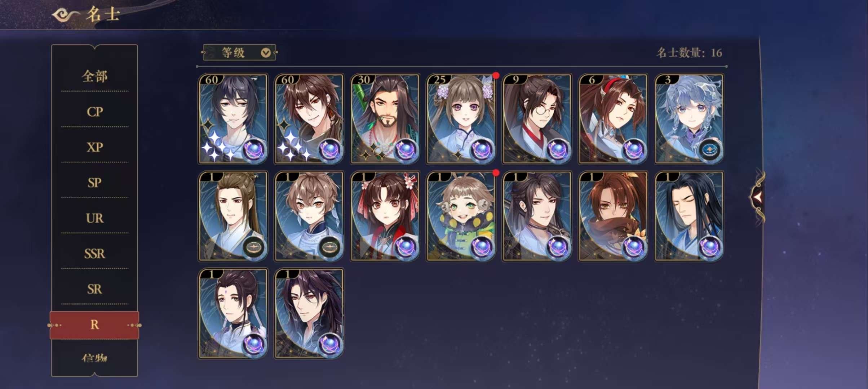
Task: Click the red arrow ornament on right edge
Action: tap(758, 197)
